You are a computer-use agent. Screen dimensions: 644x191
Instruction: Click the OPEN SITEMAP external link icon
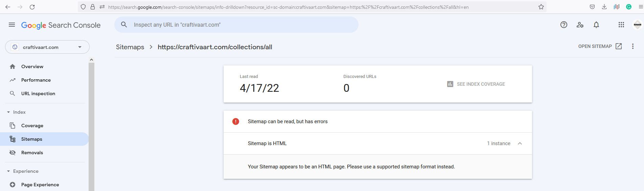(x=619, y=46)
